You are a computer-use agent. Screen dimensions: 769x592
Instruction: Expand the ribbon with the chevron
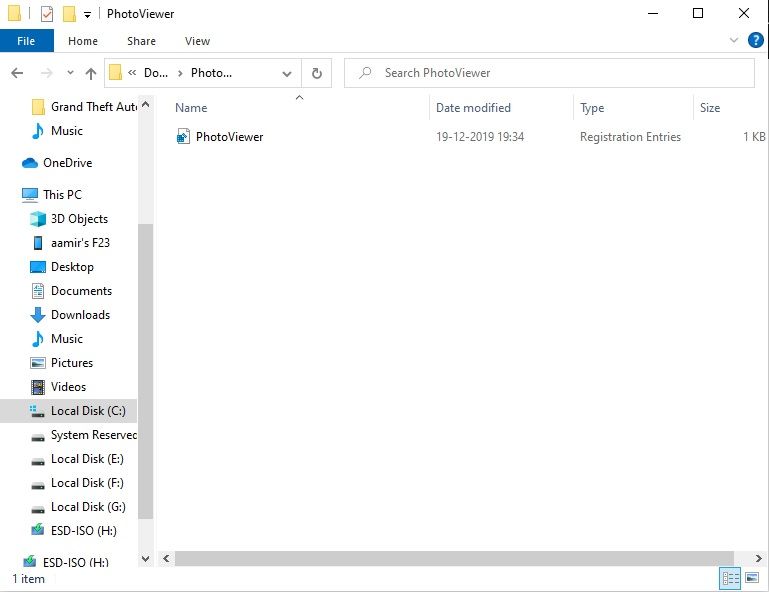pos(733,41)
